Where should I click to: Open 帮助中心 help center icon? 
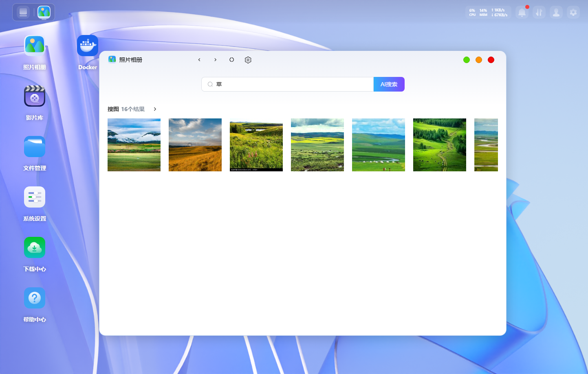[x=35, y=298]
